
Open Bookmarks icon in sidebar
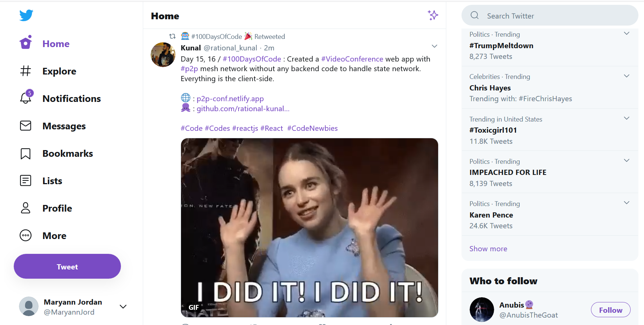pyautogui.click(x=26, y=153)
